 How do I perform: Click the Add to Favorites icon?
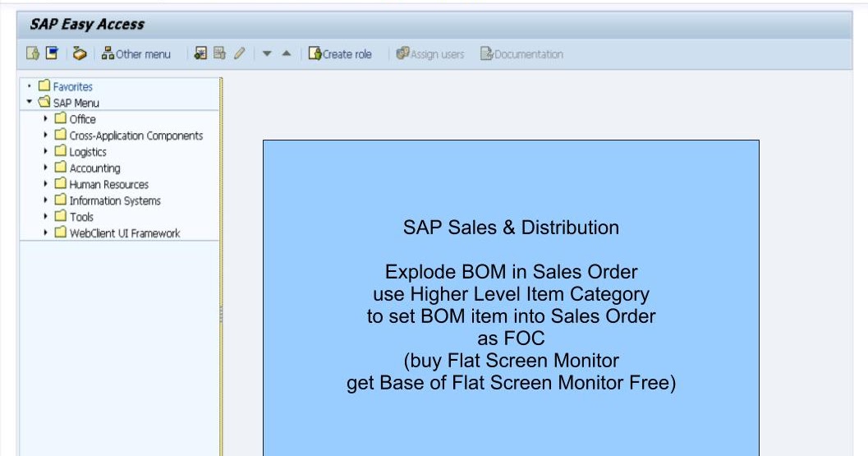(200, 53)
